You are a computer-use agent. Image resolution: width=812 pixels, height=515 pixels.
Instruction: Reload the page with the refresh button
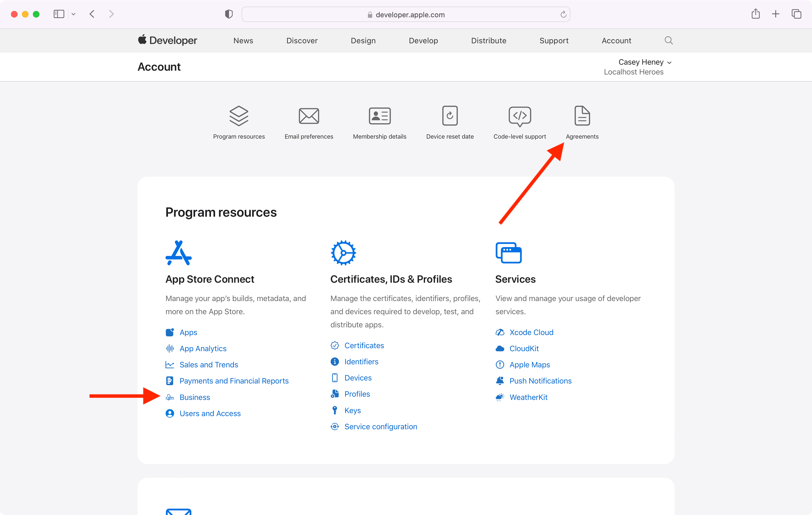pos(563,15)
